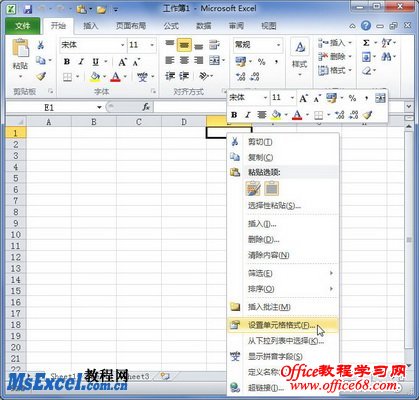Click the wrap text icon
419x400 pixels.
tap(214, 45)
